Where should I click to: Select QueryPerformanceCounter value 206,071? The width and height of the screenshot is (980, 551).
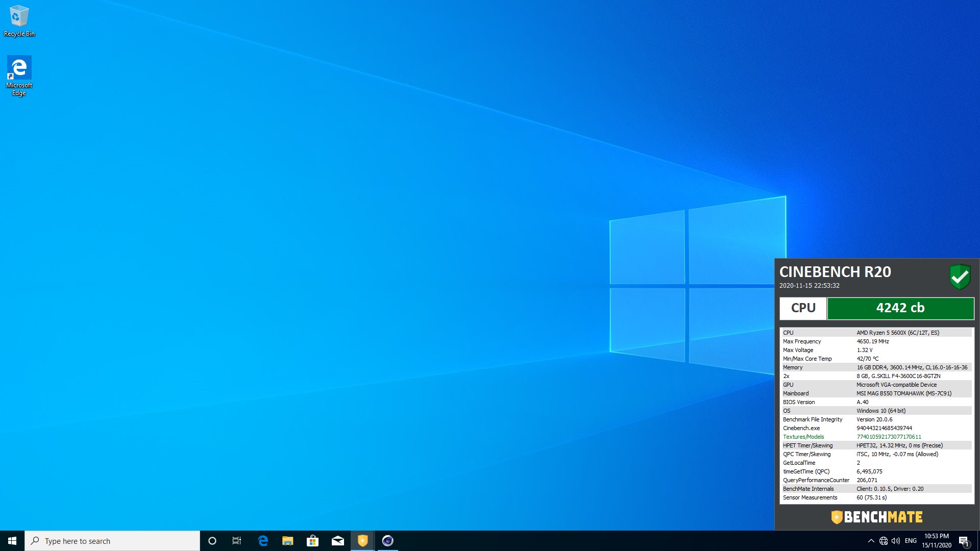pyautogui.click(x=867, y=480)
